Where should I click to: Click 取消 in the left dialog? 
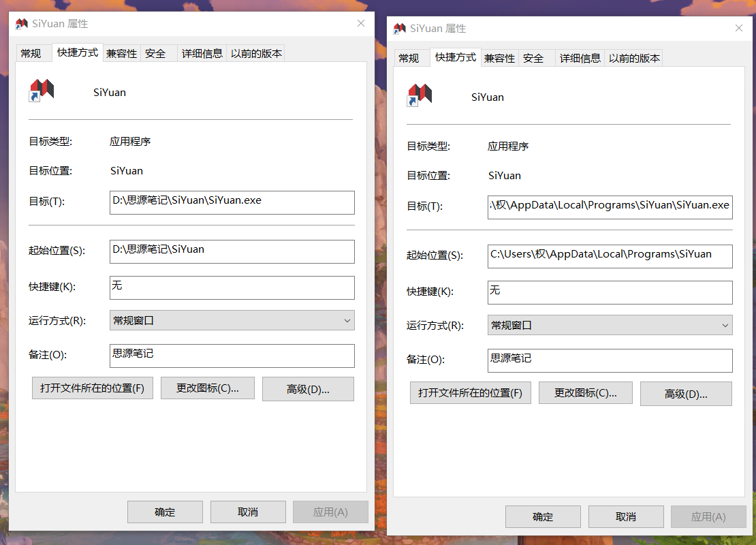coord(248,512)
